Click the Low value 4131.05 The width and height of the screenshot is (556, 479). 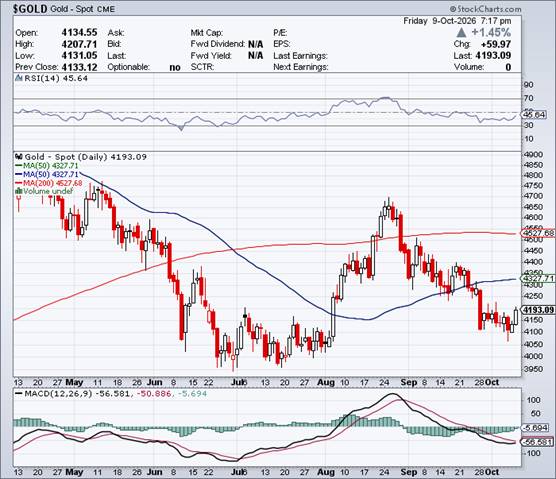point(79,56)
